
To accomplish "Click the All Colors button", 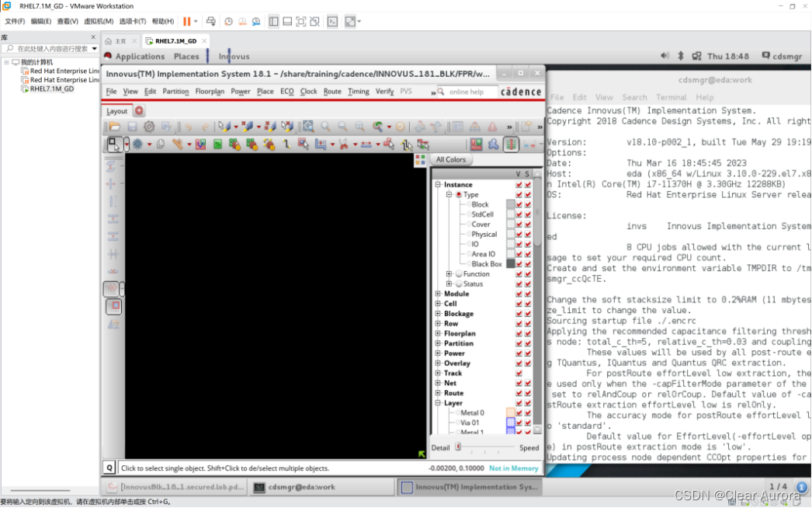I will pos(450,160).
